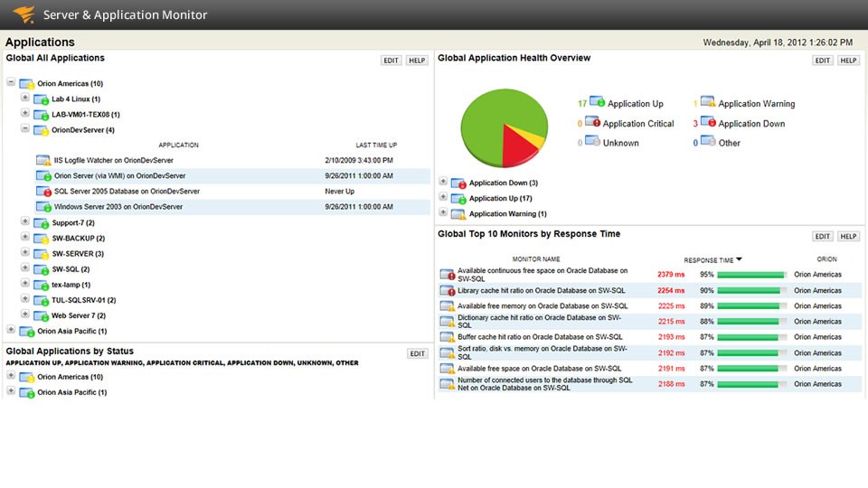Click the Library cache hit ratio monitor icon
The width and height of the screenshot is (868, 488).
(x=447, y=291)
